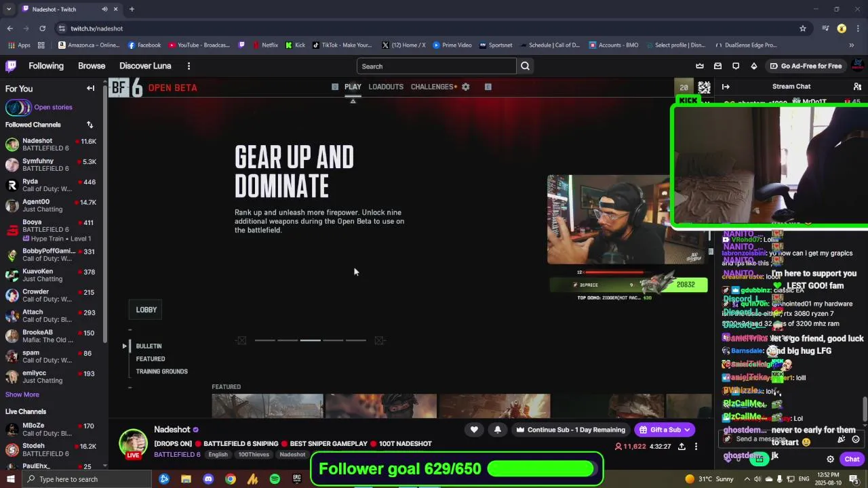
Task: Open File Explorer from the taskbar
Action: click(186, 479)
